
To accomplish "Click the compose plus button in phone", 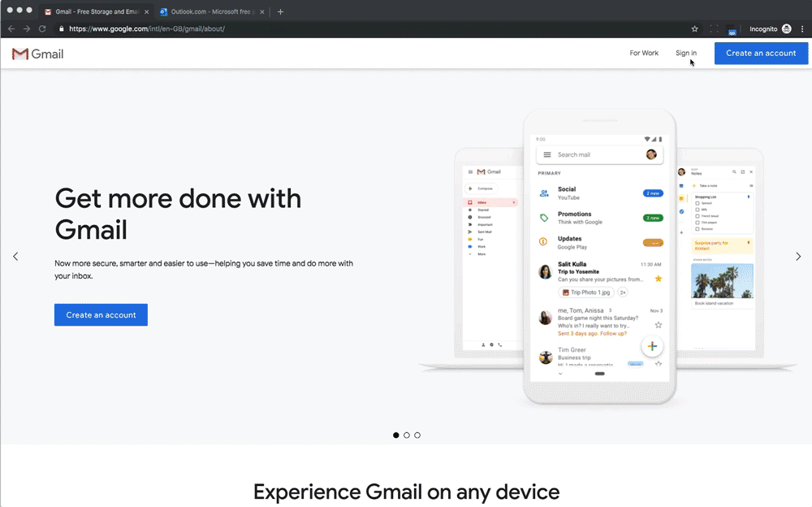I will coord(652,346).
